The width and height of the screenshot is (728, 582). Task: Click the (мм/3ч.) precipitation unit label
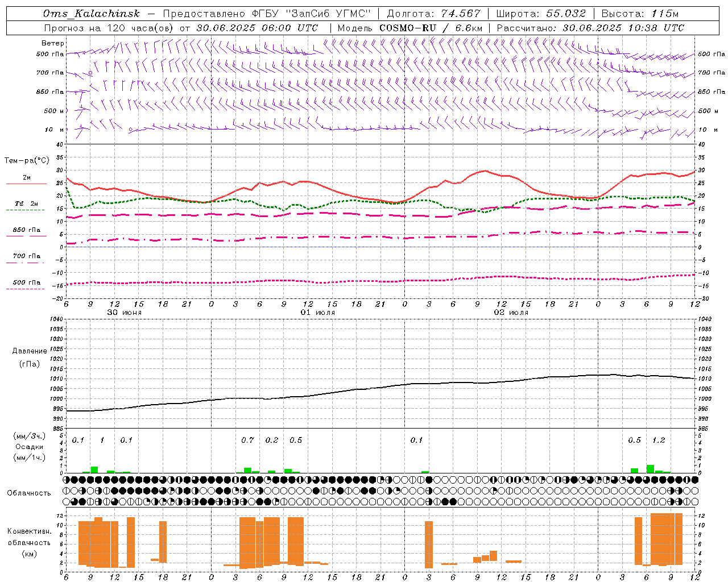coord(28,436)
